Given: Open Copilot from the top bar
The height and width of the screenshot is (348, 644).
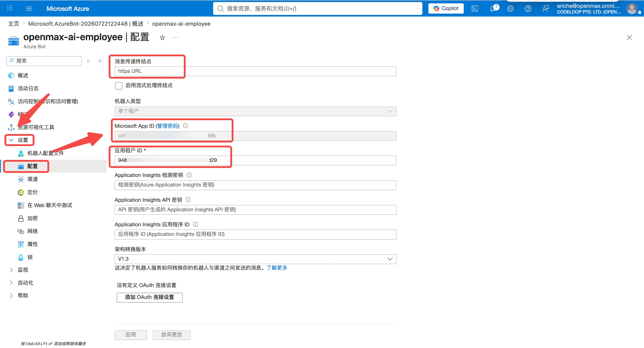Looking at the screenshot, I should [446, 8].
